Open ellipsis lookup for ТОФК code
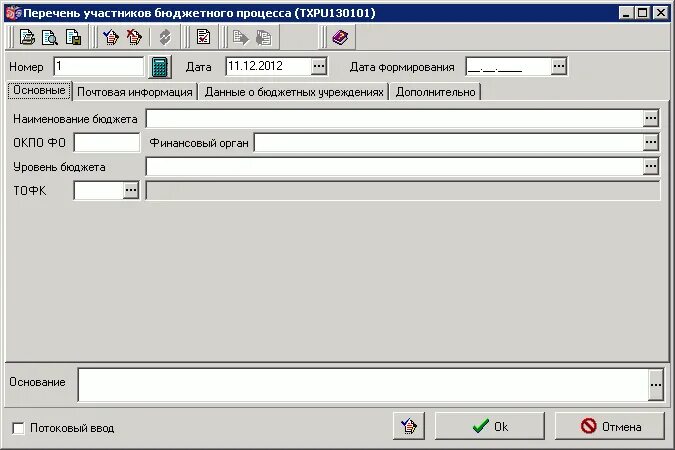This screenshot has width=675, height=450. pyautogui.click(x=131, y=190)
